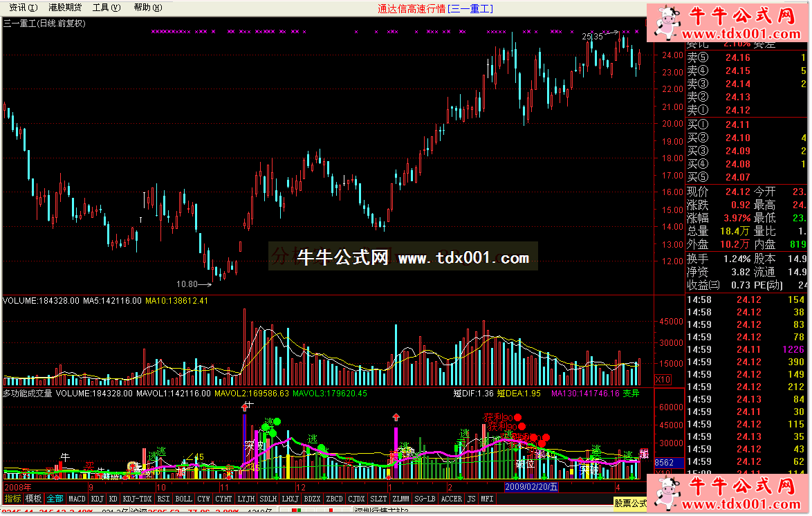This screenshot has width=812, height=516.
Task: Select the SLZT indicator tab
Action: [378, 499]
